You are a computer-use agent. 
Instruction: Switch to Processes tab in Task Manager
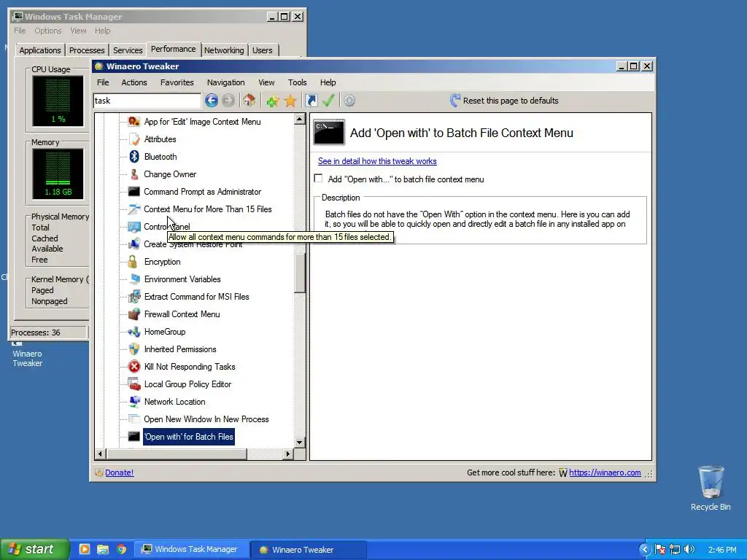click(87, 50)
